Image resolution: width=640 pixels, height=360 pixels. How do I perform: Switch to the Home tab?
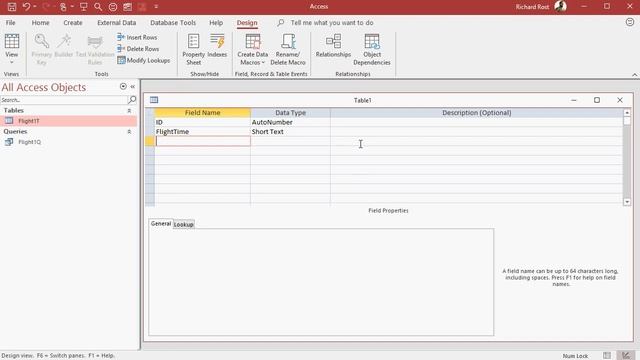(x=40, y=23)
